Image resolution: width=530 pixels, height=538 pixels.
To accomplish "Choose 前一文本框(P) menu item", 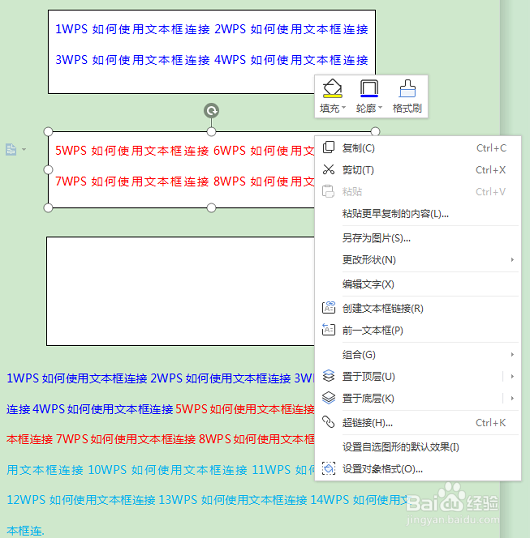I will point(417,330).
